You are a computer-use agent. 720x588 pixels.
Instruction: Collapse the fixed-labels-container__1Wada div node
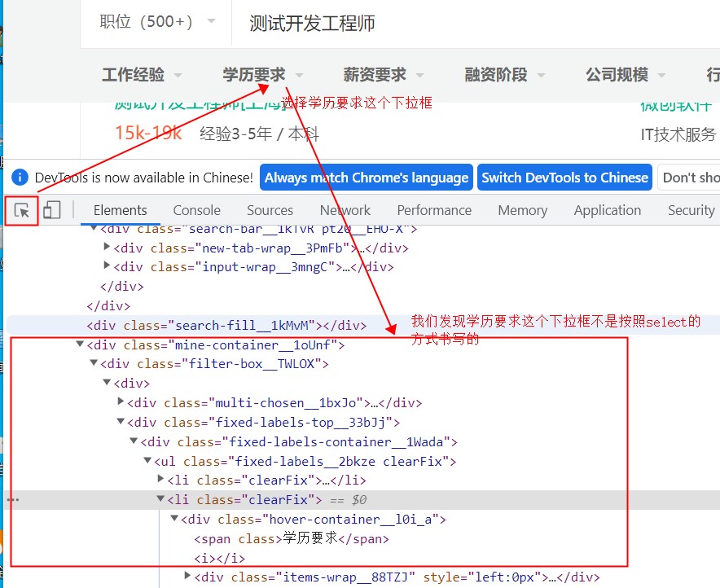tap(134, 441)
